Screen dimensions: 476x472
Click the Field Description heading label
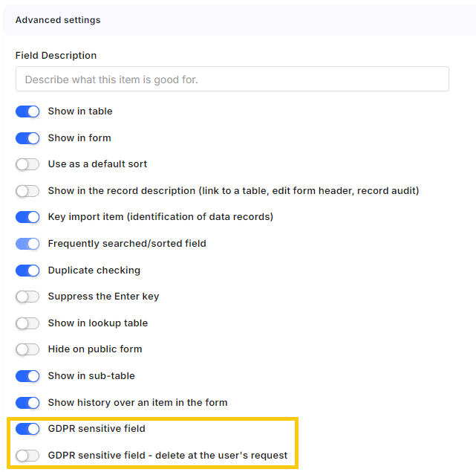click(x=56, y=56)
